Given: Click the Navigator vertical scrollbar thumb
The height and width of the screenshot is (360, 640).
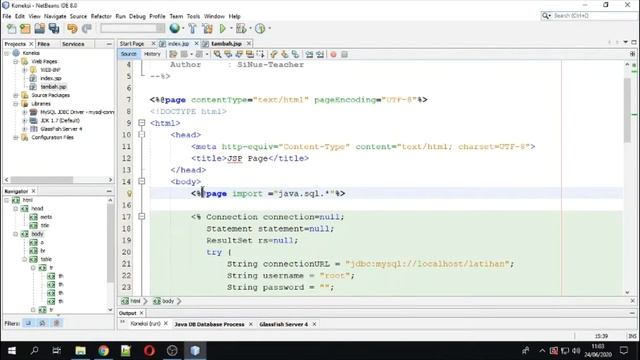Looking at the screenshot, I should pos(110,243).
